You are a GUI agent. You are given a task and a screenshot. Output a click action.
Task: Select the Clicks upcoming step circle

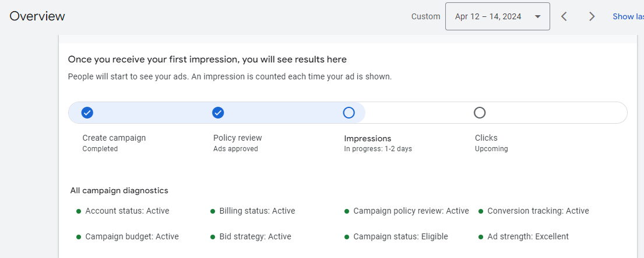pyautogui.click(x=480, y=113)
